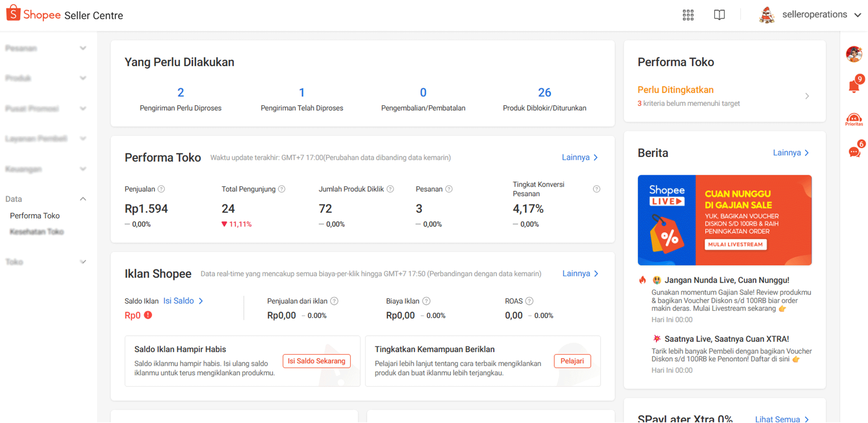Viewport: 868px width, 423px height.
Task: Open Performa Toko under Data menu
Action: pos(35,216)
